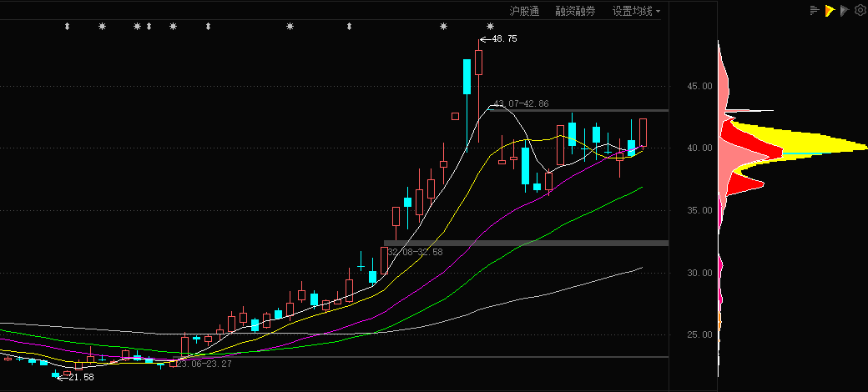868x392 pixels.
Task: Click the last red candle on the chart
Action: 643,132
